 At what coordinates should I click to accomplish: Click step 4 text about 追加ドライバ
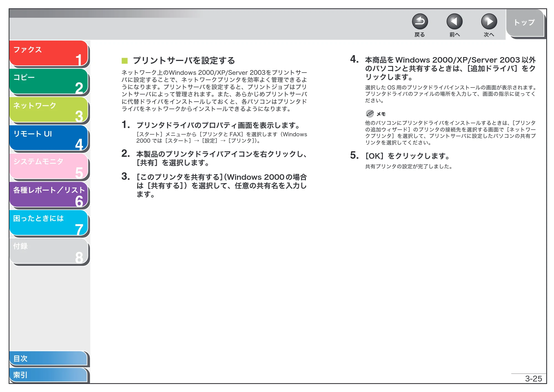coord(450,68)
